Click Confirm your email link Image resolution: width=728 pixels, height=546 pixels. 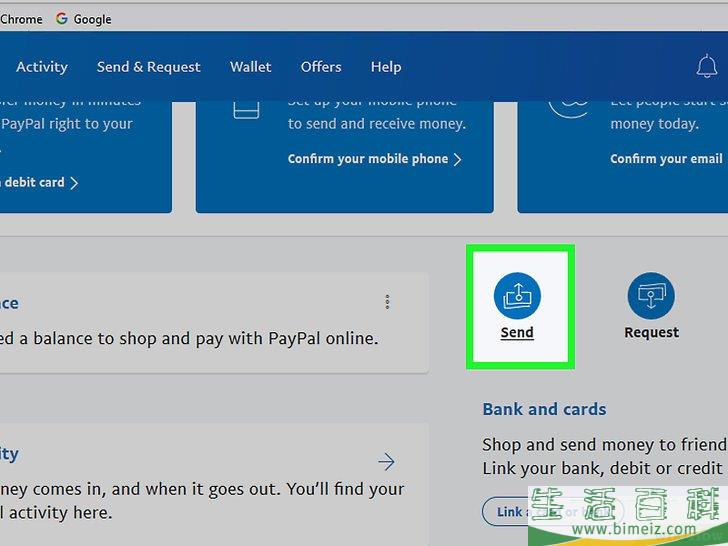tap(666, 159)
